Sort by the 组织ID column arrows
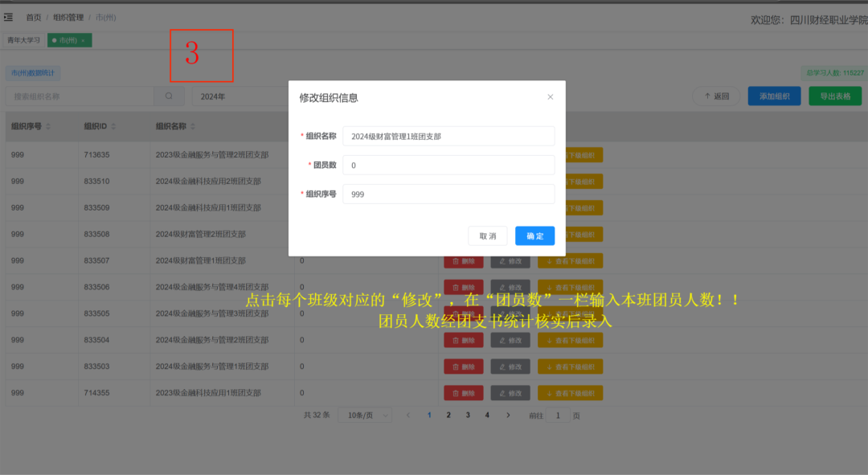The height and width of the screenshot is (475, 868). (x=113, y=127)
